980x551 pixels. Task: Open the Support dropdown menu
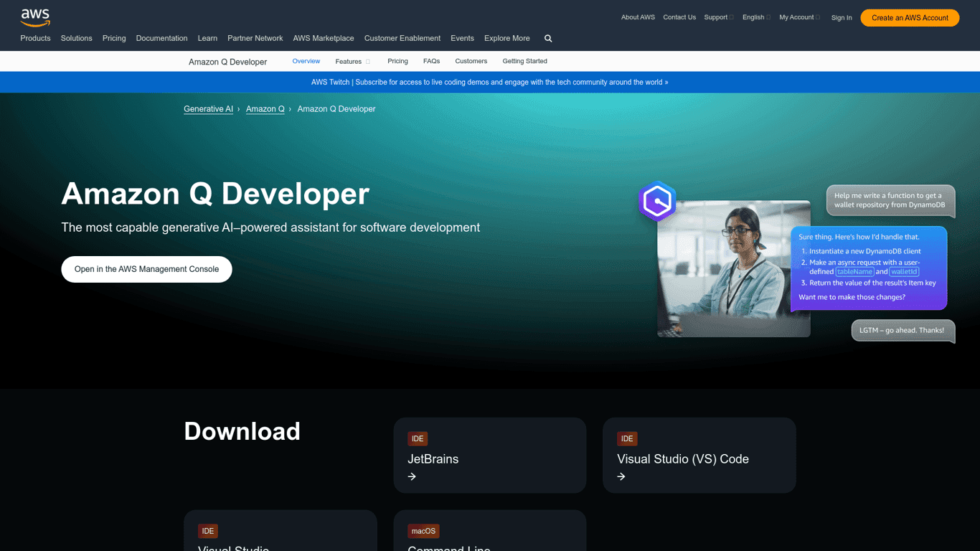click(x=718, y=17)
